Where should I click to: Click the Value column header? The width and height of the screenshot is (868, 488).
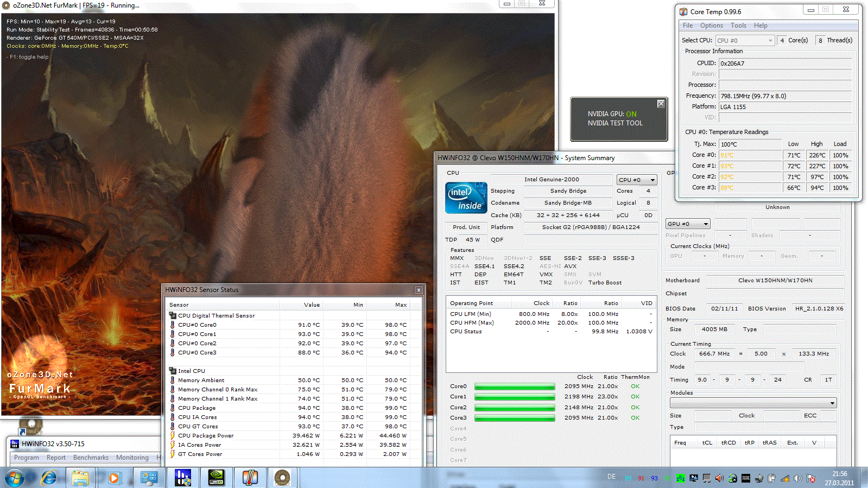(x=301, y=305)
